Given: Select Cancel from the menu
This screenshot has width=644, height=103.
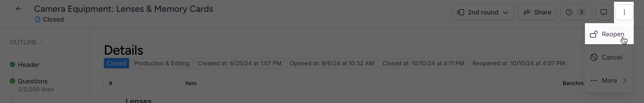Looking at the screenshot, I should [609, 57].
